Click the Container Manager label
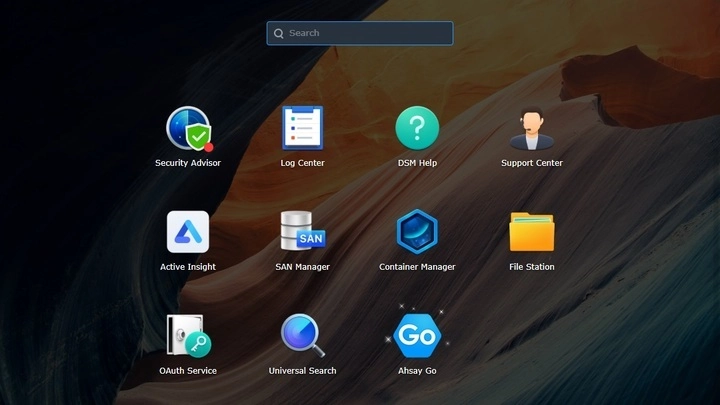The image size is (720, 405). click(x=417, y=267)
